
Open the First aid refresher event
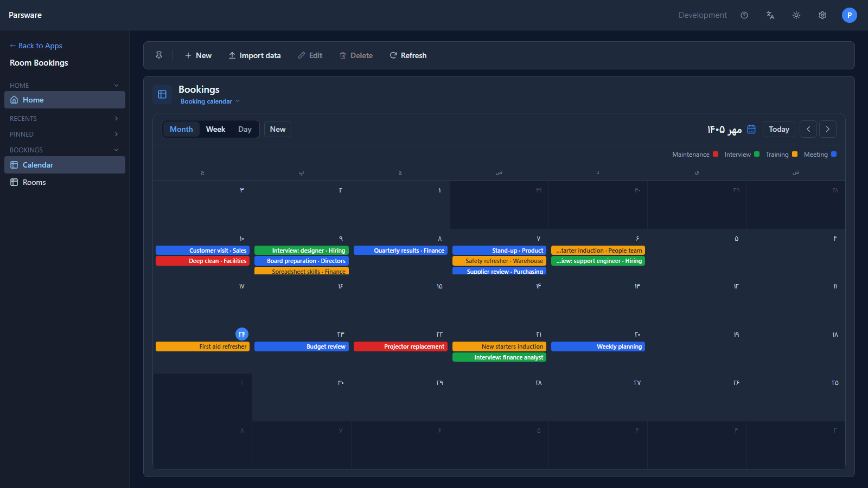click(x=202, y=346)
